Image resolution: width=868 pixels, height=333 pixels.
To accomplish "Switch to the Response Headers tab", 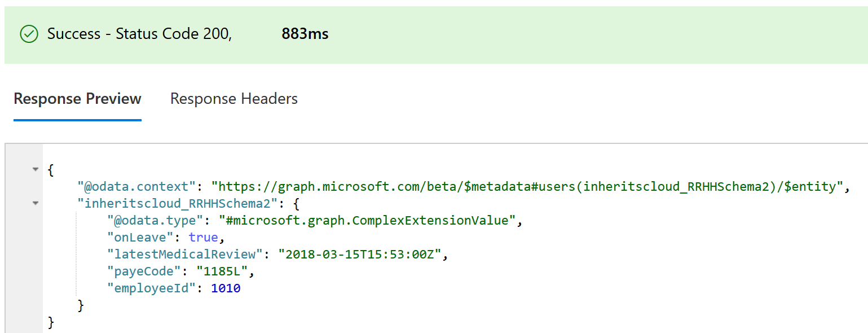I will click(233, 99).
